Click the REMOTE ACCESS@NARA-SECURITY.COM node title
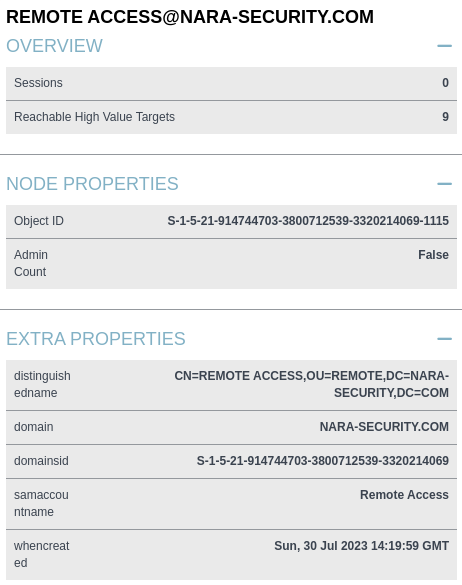462x585 pixels. (190, 17)
